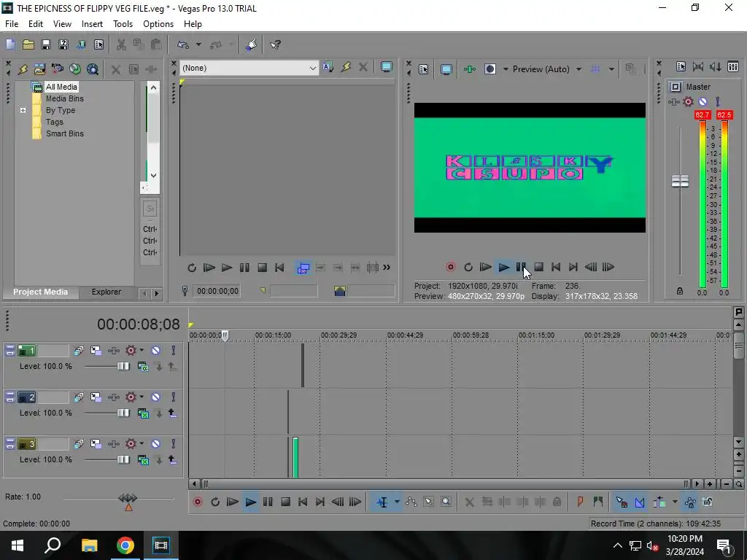This screenshot has width=747, height=560.
Task: Solo video track 2
Action: click(x=174, y=397)
